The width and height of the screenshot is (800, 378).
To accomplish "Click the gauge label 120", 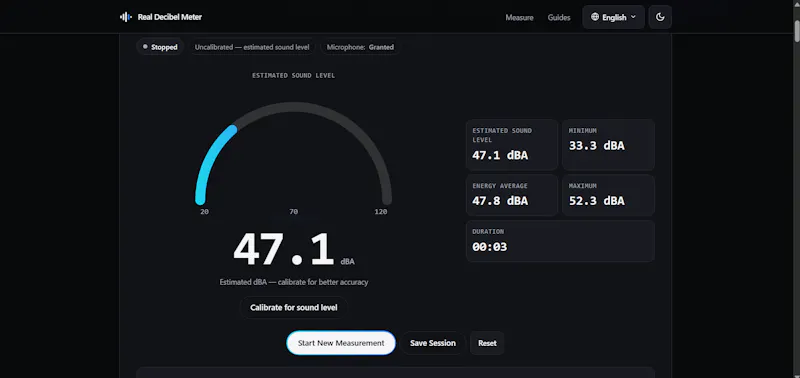I will click(381, 212).
